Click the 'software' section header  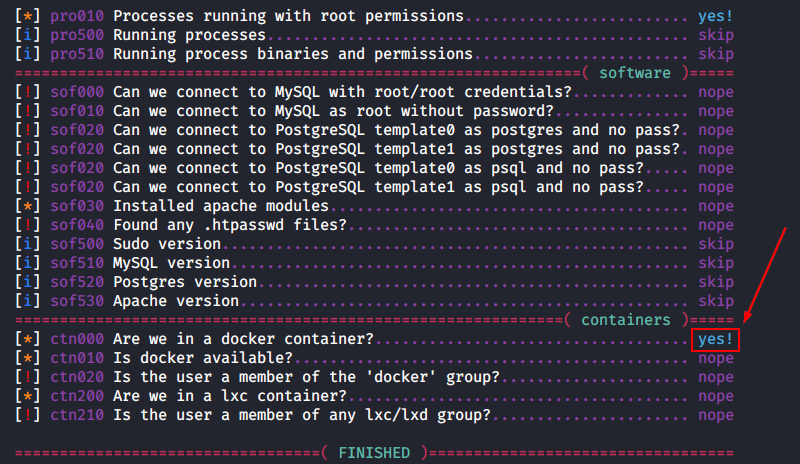pyautogui.click(x=635, y=73)
